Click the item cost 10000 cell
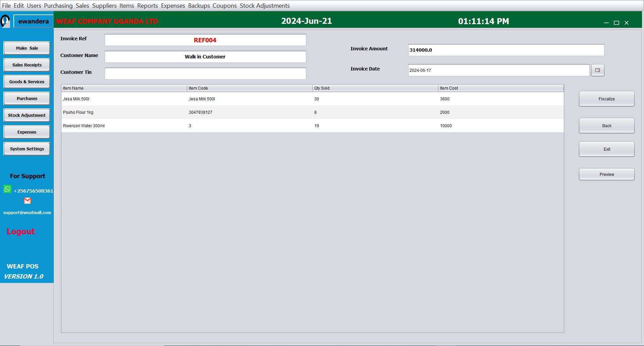This screenshot has width=644, height=346. pos(501,126)
